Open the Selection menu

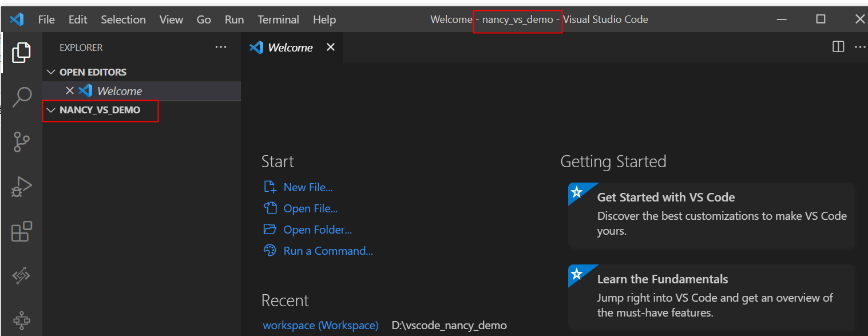coord(124,19)
